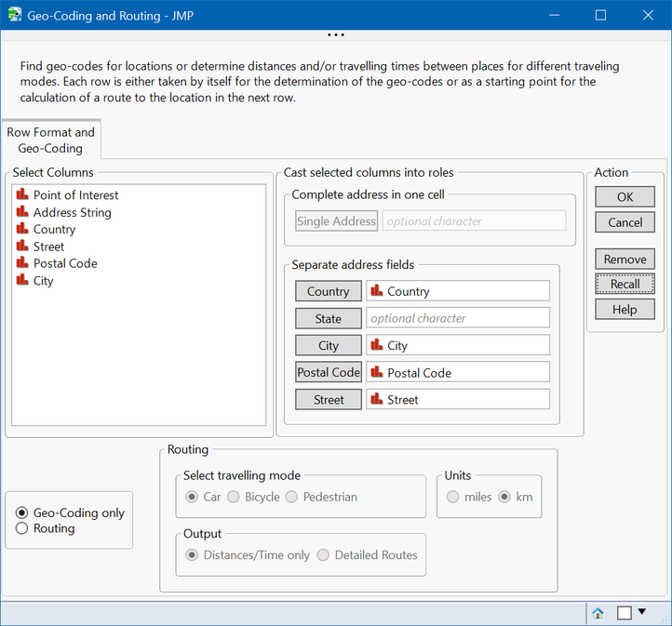This screenshot has width=672, height=626.
Task: Select the Geo-Coding only radio button
Action: 21,513
